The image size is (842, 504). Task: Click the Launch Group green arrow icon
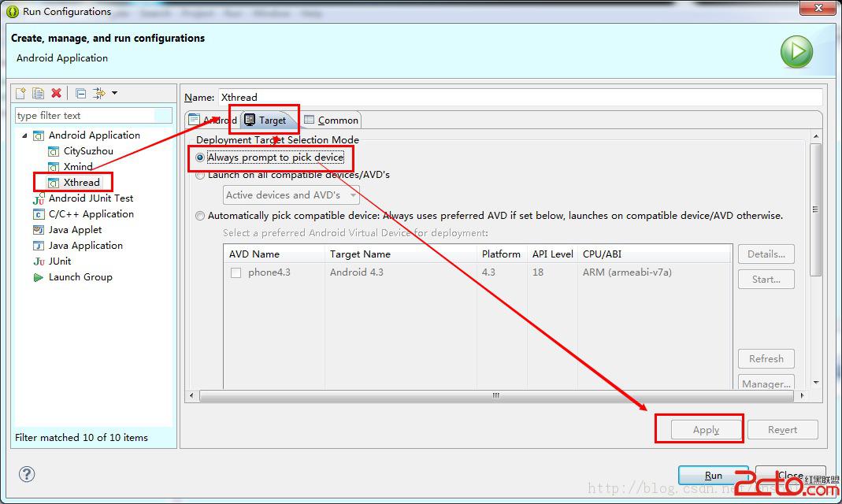click(x=38, y=277)
